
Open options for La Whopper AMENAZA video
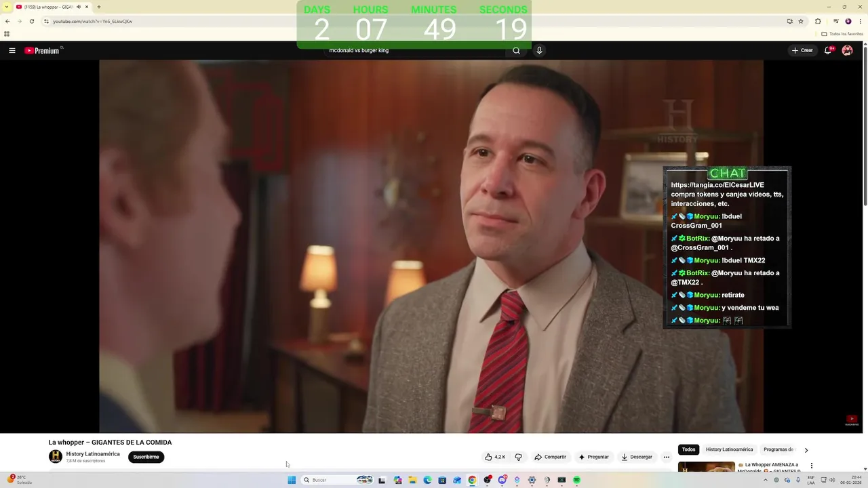[811, 466]
